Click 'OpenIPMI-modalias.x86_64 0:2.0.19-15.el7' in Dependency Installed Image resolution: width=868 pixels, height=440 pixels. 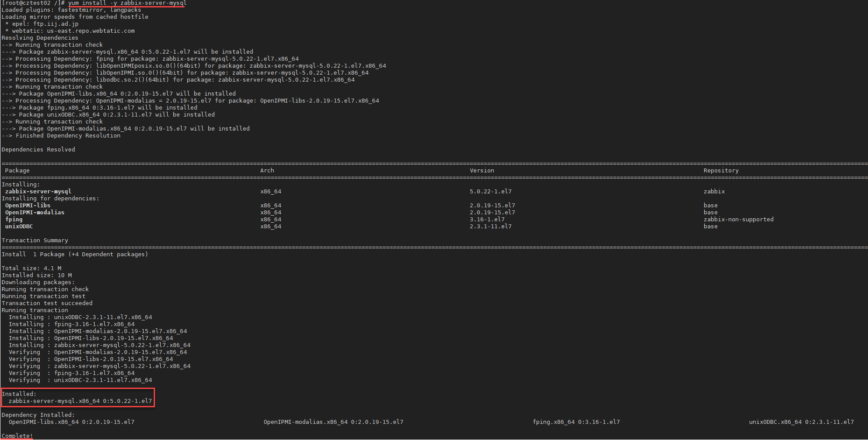pyautogui.click(x=334, y=422)
